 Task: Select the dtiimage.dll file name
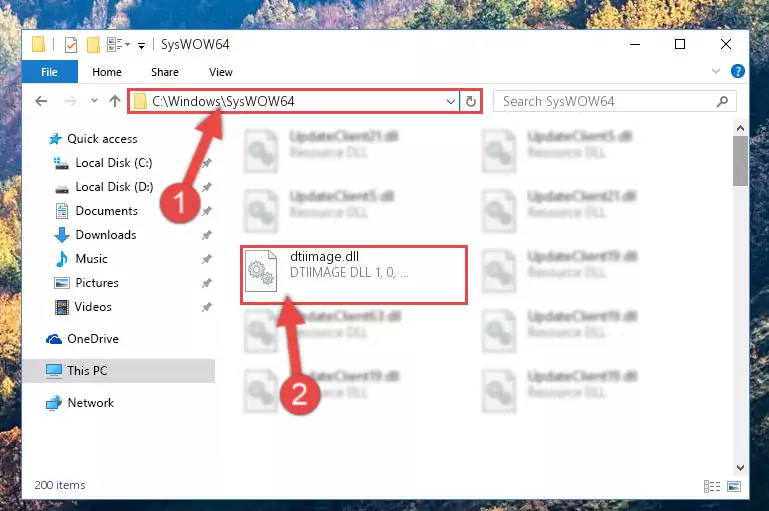[324, 256]
